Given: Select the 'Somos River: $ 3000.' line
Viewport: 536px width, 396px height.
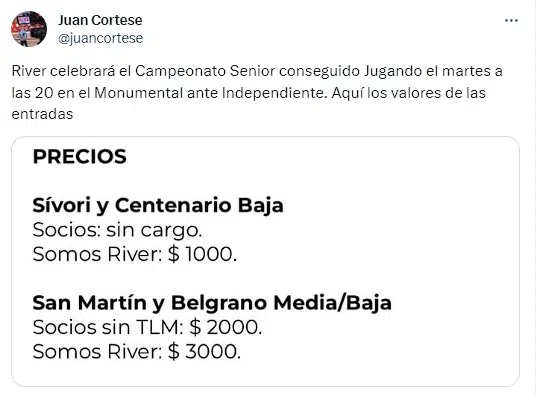Looking at the screenshot, I should click(137, 352).
